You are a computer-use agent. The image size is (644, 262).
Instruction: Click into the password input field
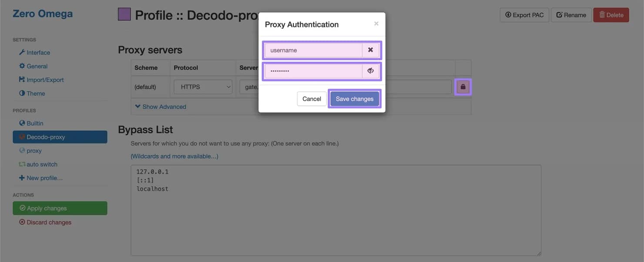(x=313, y=71)
